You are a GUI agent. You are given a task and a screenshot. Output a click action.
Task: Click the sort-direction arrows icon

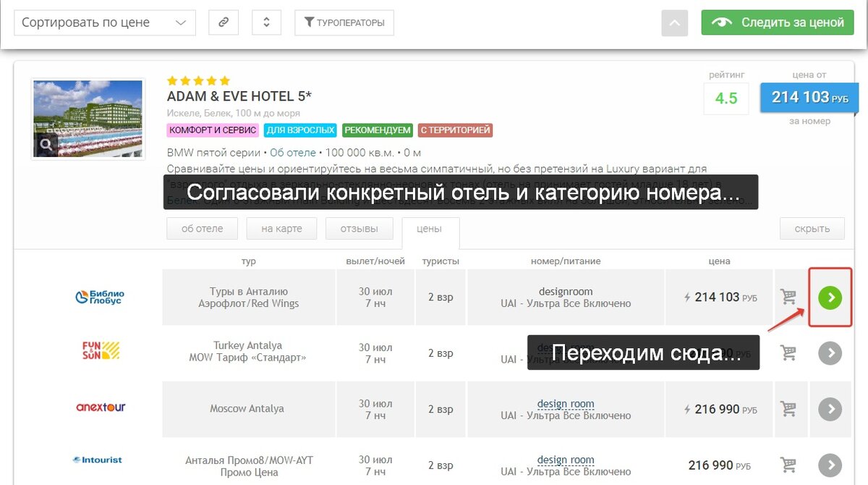click(x=266, y=22)
